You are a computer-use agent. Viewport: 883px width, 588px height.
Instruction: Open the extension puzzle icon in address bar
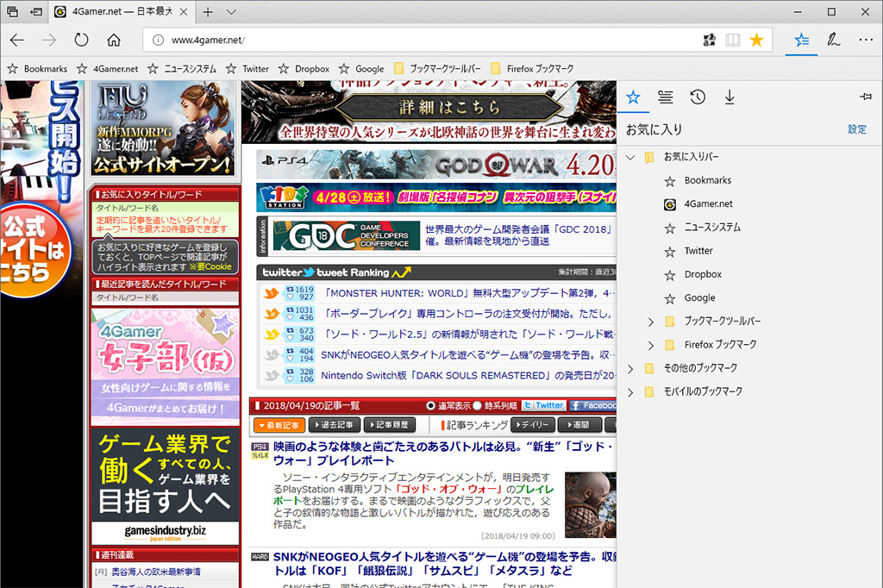(x=710, y=40)
